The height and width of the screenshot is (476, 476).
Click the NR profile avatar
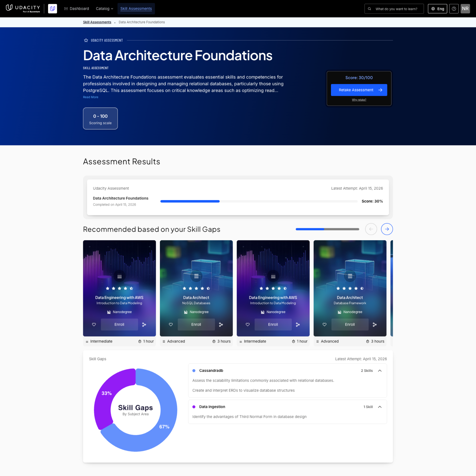pos(465,9)
